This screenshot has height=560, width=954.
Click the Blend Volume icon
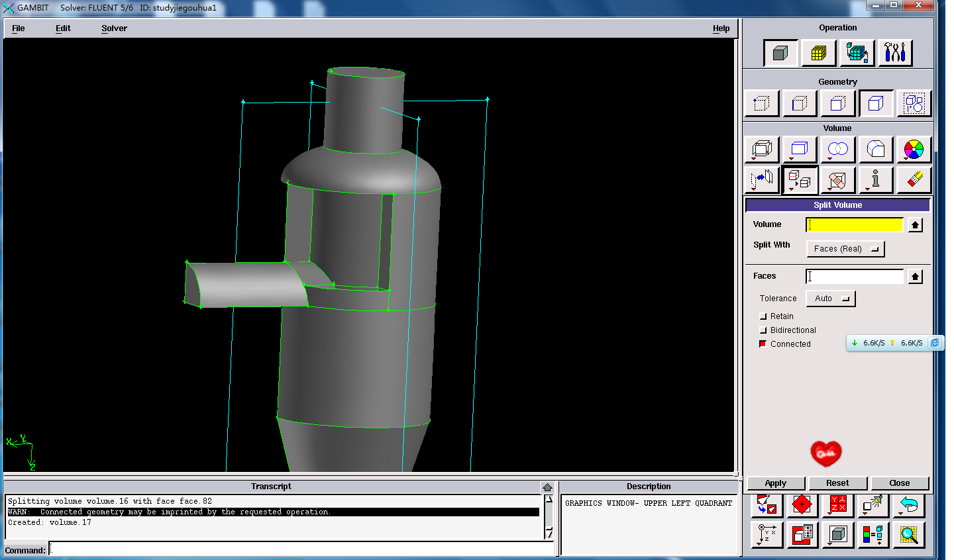point(876,150)
